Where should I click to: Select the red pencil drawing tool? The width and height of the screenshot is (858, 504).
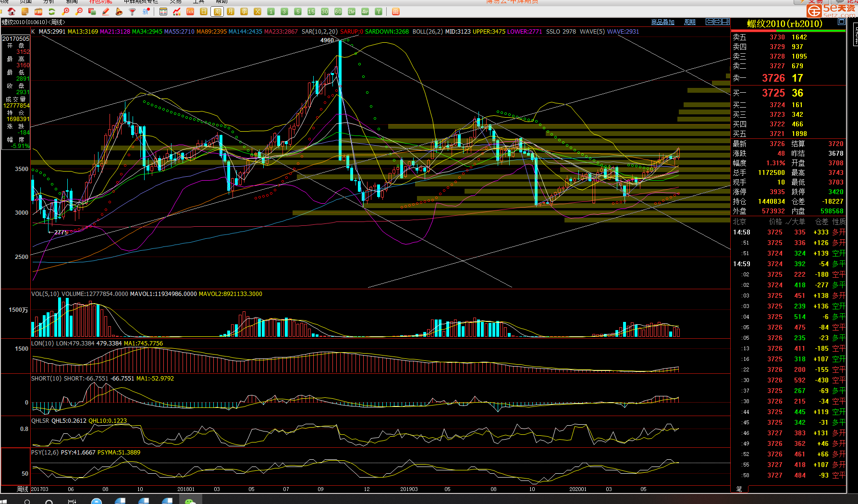coord(106,12)
